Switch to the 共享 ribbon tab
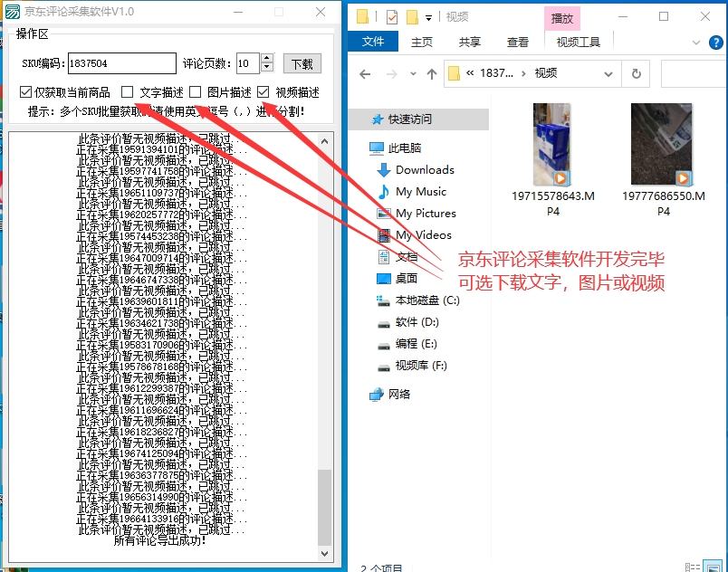Image resolution: width=728 pixels, height=572 pixels. pos(469,43)
